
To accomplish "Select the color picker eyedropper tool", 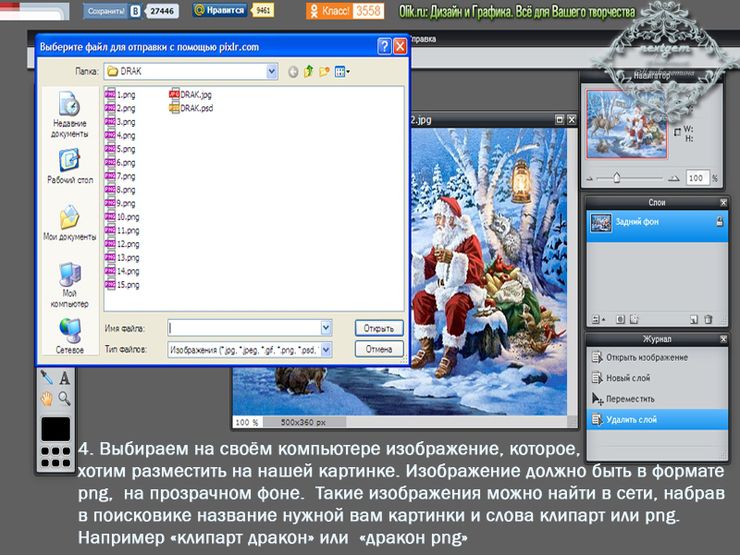I will point(47,378).
